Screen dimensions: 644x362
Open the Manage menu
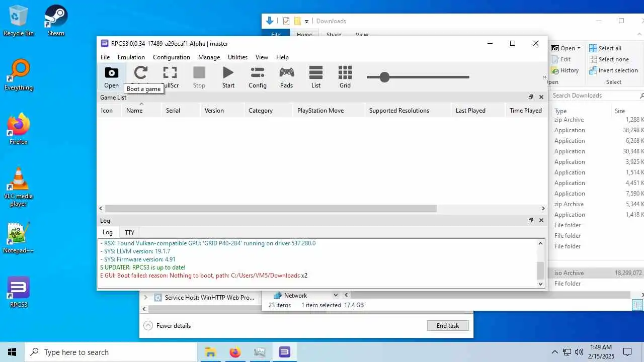pos(209,57)
